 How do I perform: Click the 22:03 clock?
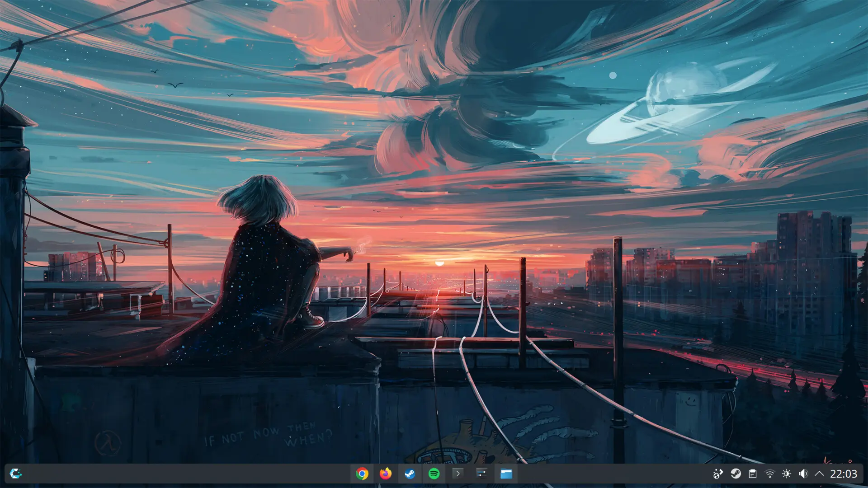point(844,474)
